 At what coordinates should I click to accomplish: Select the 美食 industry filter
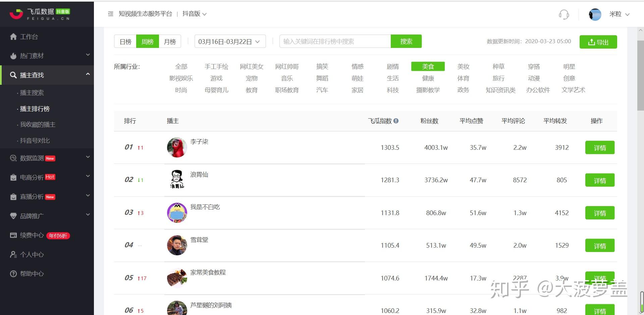[428, 67]
